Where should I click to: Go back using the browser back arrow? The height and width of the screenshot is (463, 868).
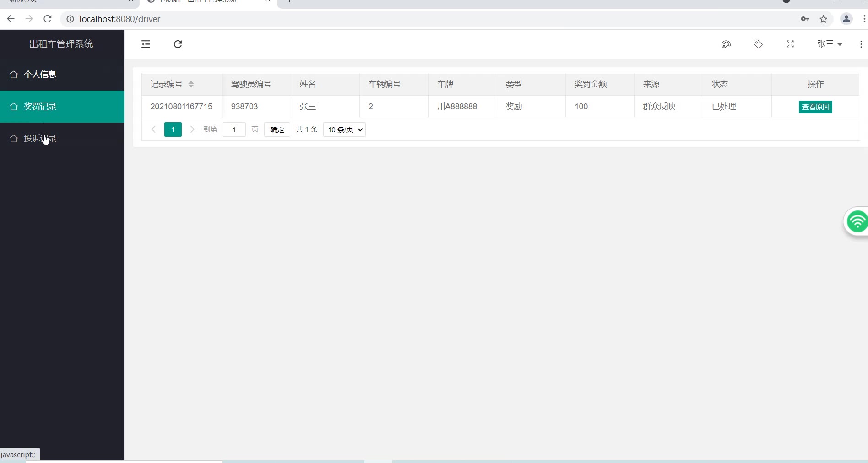click(11, 19)
